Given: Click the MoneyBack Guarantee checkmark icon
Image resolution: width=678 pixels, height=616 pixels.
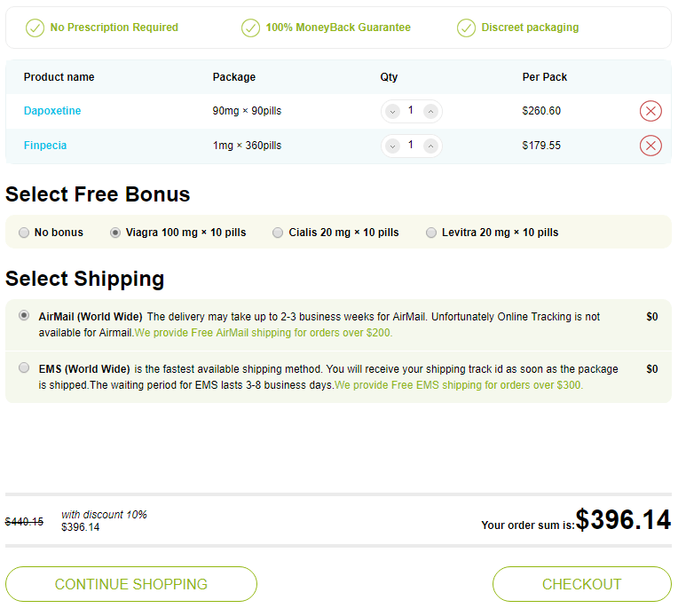Looking at the screenshot, I should point(250,28).
